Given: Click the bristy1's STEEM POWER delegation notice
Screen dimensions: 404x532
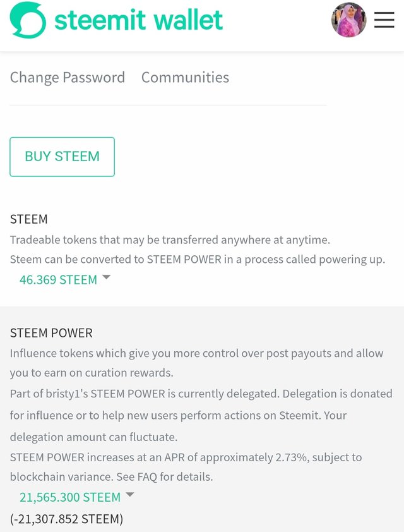Looking at the screenshot, I should (x=201, y=415).
